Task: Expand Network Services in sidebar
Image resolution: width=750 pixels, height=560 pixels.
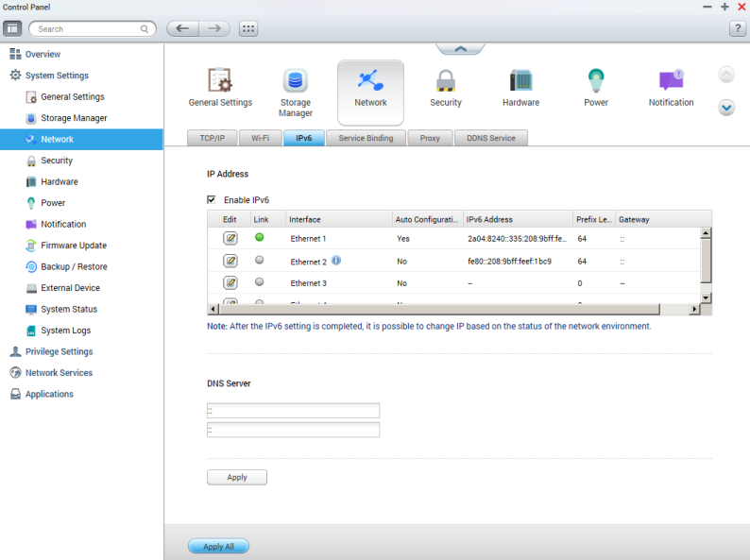Action: 52,372
